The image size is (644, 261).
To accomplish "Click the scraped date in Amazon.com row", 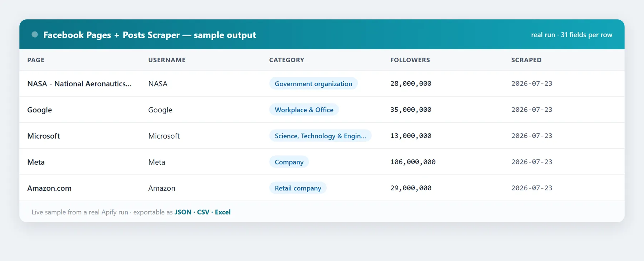I will coord(532,188).
